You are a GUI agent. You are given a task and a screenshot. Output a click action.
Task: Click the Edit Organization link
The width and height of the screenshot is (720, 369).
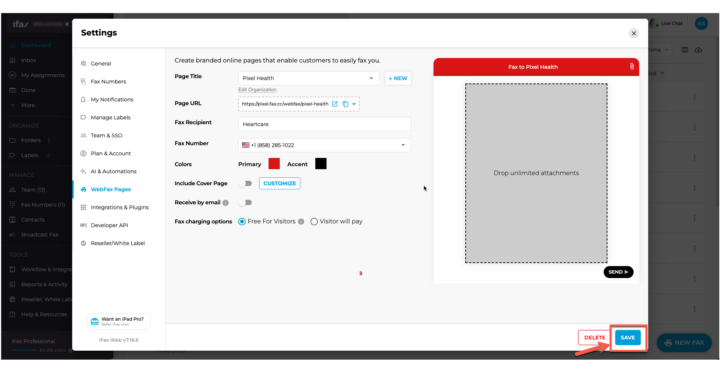tap(257, 89)
